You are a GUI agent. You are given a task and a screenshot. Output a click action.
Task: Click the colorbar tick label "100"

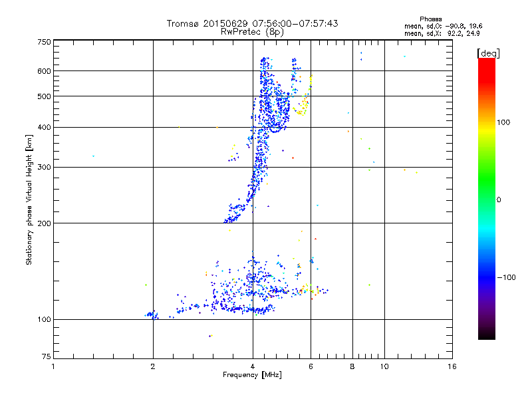click(503, 122)
